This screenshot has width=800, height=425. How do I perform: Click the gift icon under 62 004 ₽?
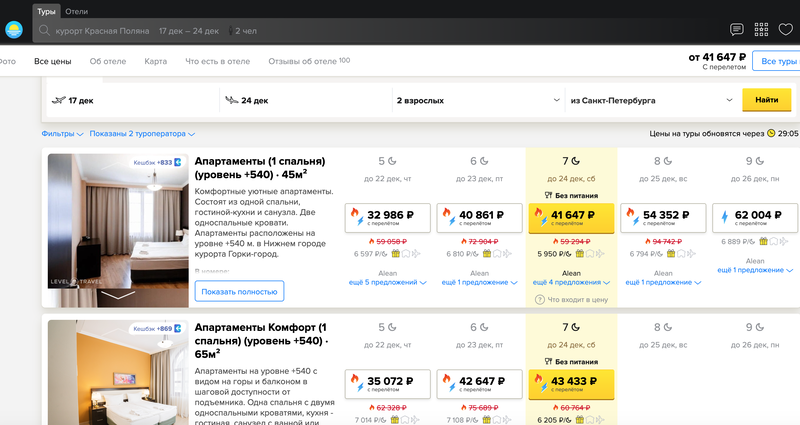point(763,241)
